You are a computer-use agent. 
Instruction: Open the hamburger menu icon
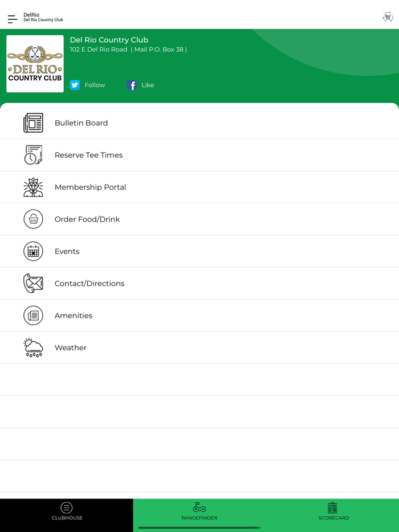coord(12,19)
